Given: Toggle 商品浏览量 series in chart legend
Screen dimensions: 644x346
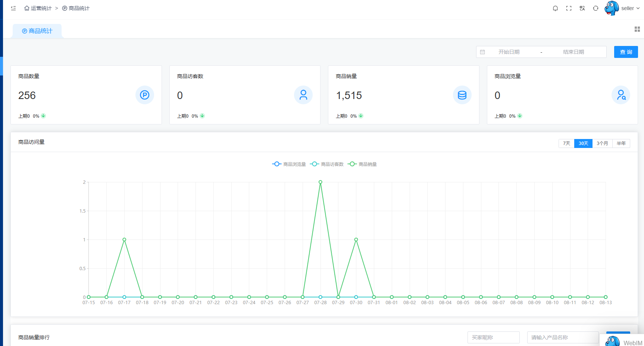Looking at the screenshot, I should [289, 164].
